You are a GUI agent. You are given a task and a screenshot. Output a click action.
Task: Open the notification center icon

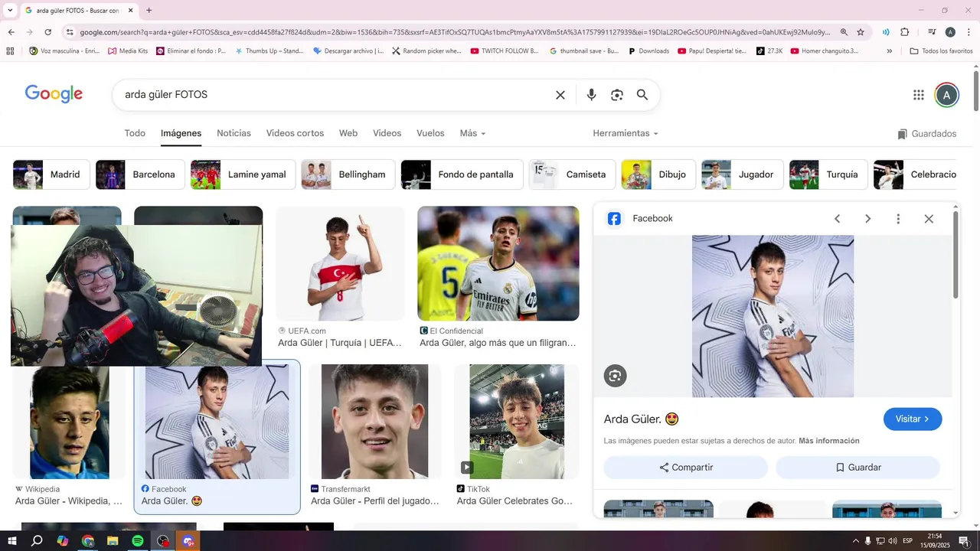point(964,541)
